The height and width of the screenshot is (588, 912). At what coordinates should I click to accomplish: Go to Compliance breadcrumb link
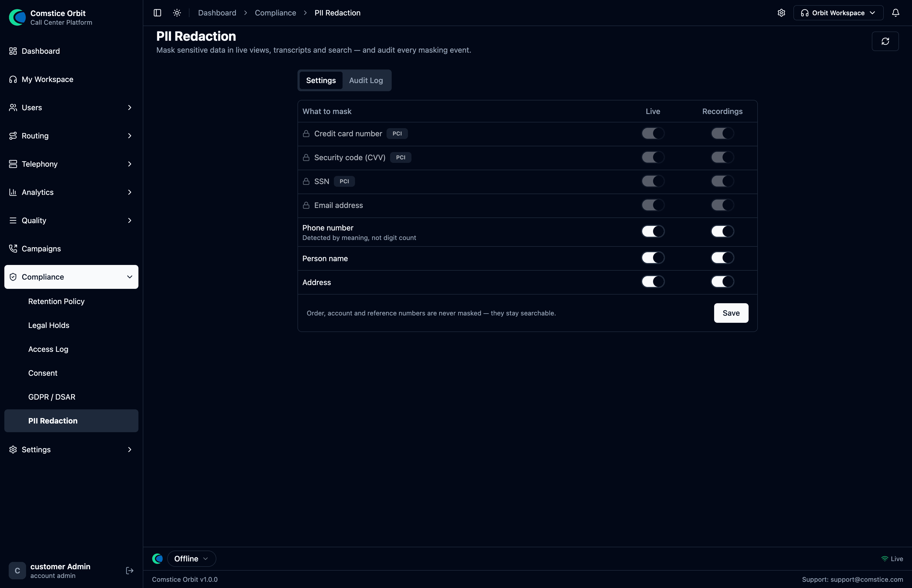[275, 13]
